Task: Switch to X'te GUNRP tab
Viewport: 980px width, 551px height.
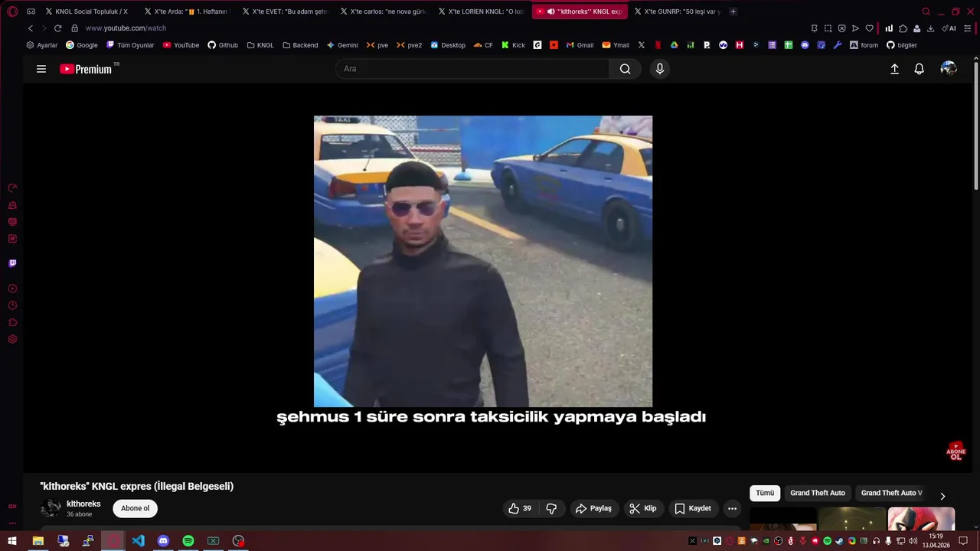Action: pos(677,11)
